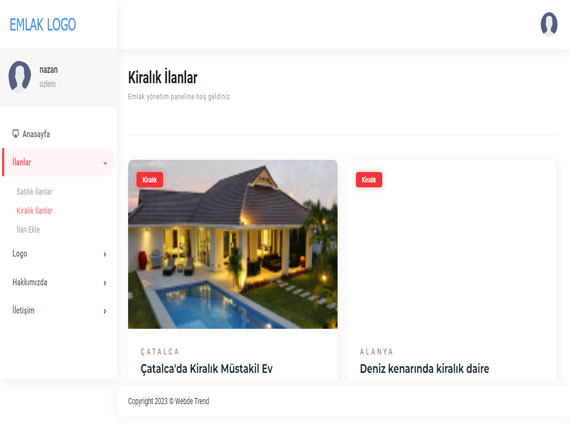Collapse the İlanlar menu chevron
The height and width of the screenshot is (428, 570).
105,163
